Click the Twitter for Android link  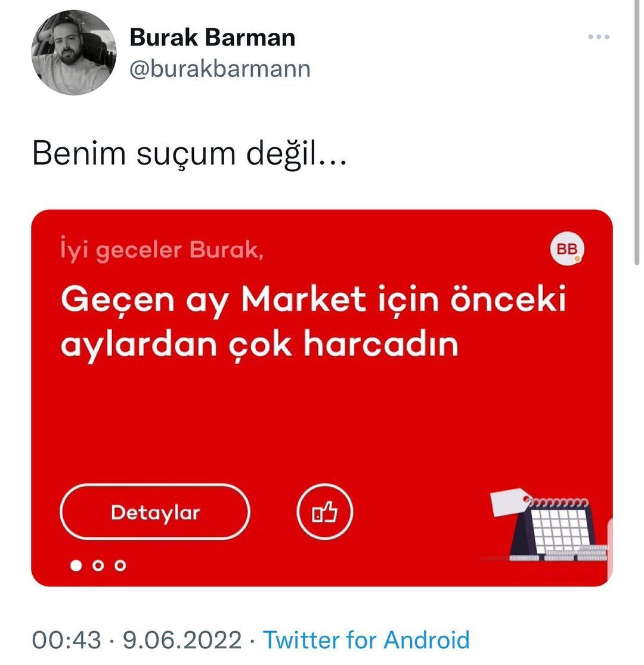coord(366,639)
